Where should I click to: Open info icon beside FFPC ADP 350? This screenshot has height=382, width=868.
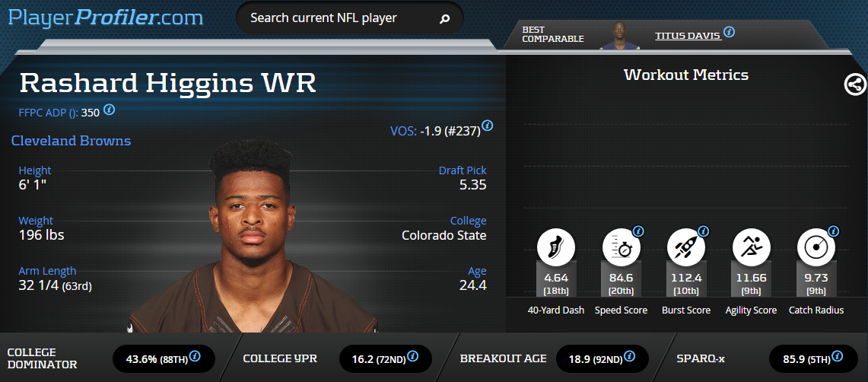pyautogui.click(x=110, y=109)
